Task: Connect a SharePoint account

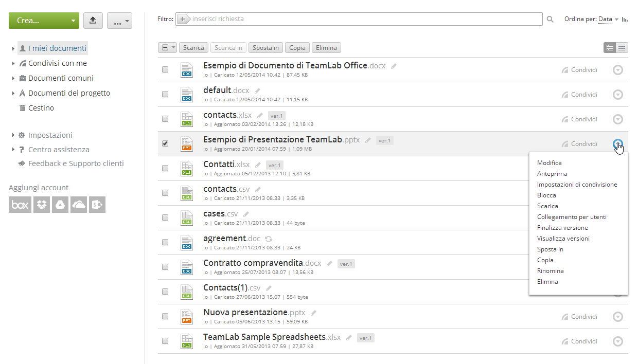Action: pos(97,205)
